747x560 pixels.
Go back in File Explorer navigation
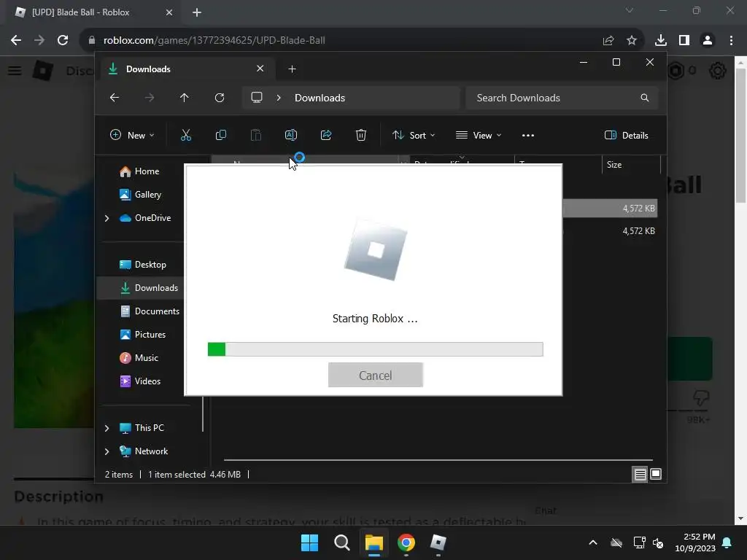click(x=115, y=98)
